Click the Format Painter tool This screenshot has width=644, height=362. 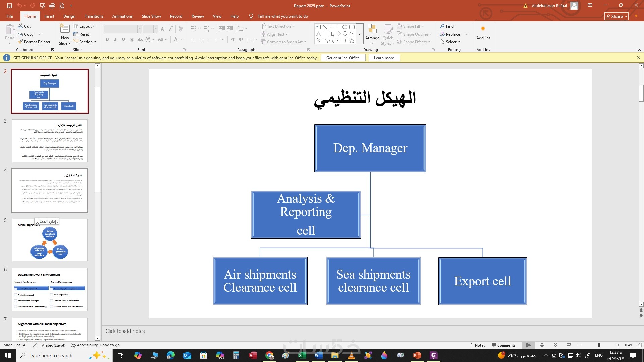click(34, 42)
